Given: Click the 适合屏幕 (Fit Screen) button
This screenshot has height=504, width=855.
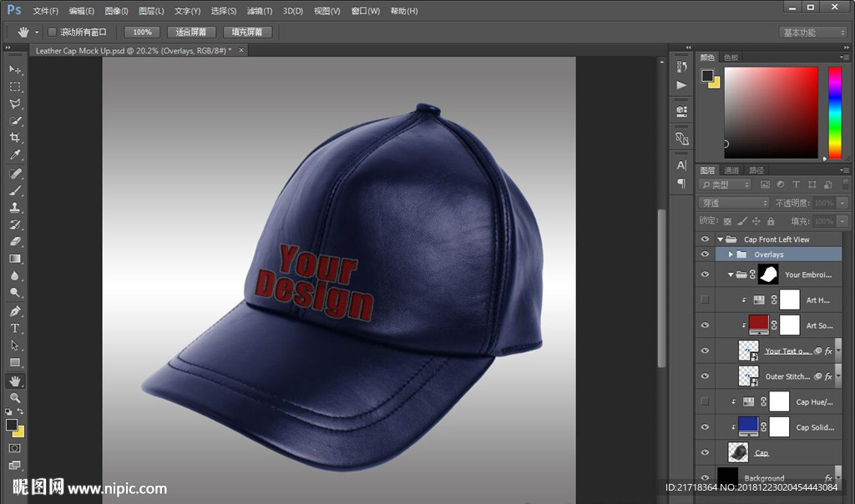Looking at the screenshot, I should tap(191, 32).
